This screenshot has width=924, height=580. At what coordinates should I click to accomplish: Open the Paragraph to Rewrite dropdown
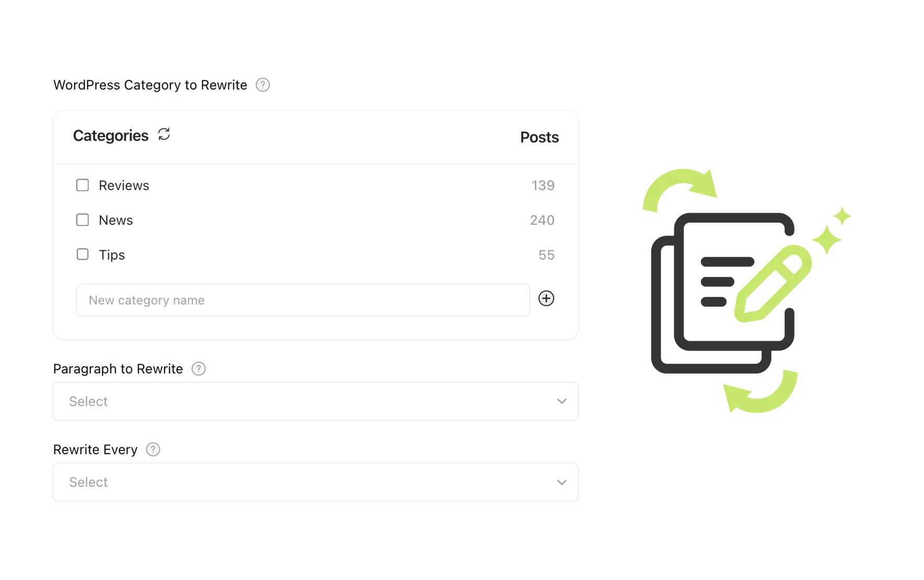pos(315,401)
